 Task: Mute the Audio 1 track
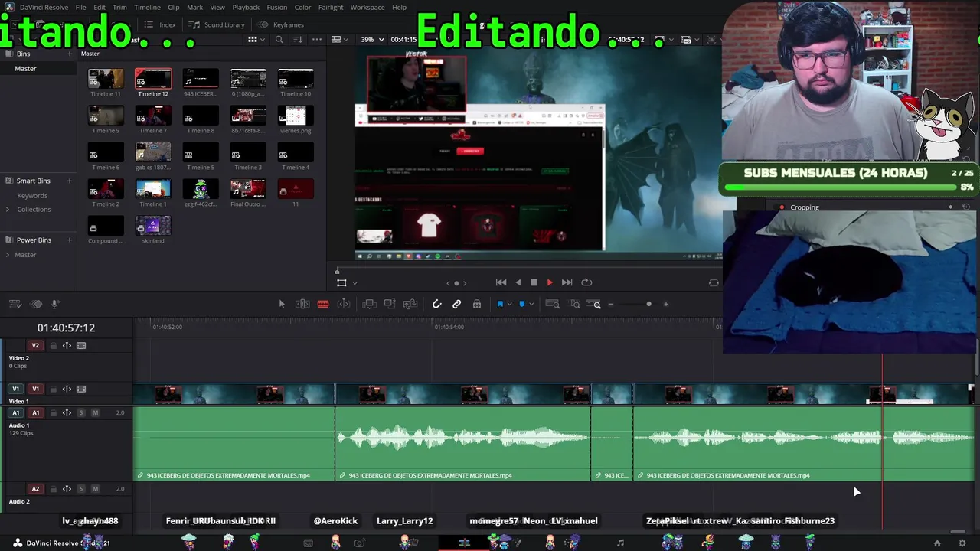pos(95,413)
